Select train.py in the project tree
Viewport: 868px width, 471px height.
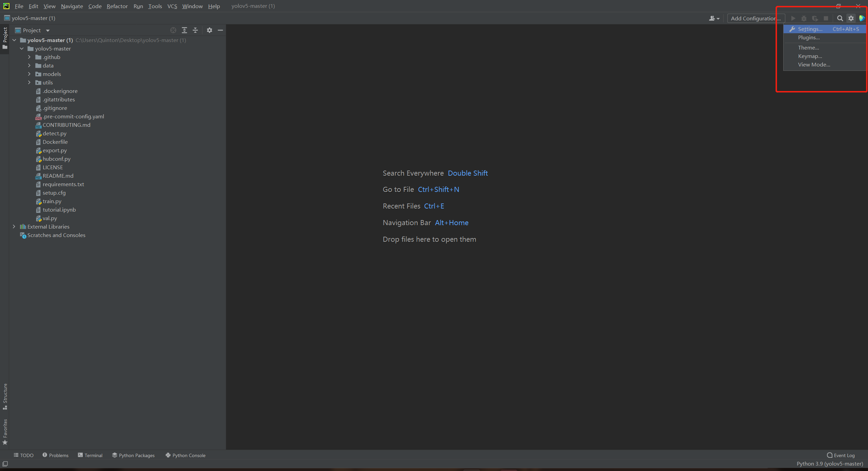click(x=52, y=201)
